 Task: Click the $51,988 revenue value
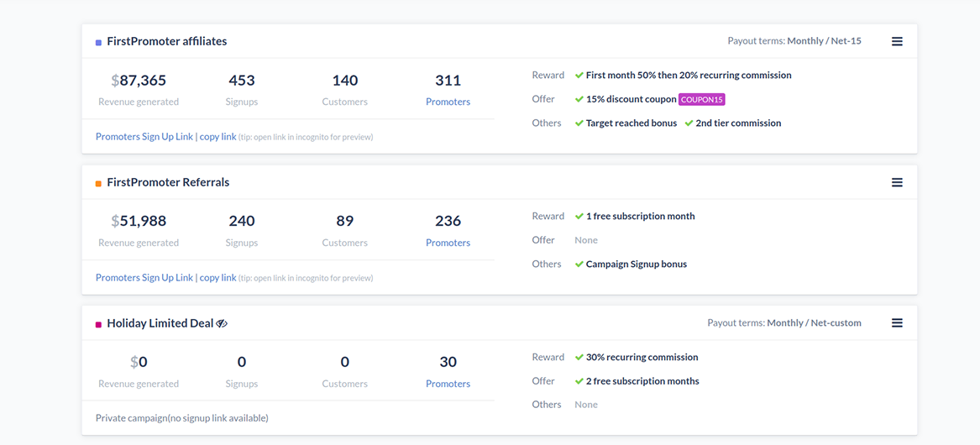[x=139, y=221]
